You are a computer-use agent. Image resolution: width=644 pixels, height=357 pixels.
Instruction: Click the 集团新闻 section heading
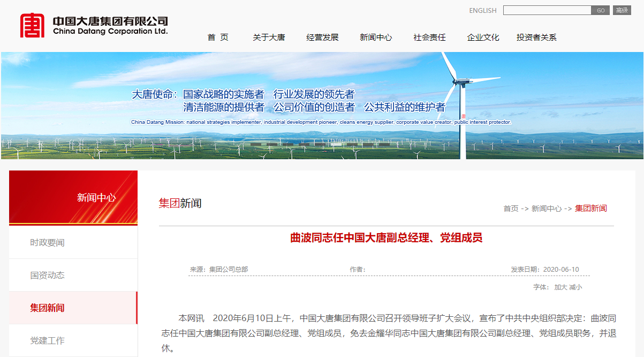180,203
